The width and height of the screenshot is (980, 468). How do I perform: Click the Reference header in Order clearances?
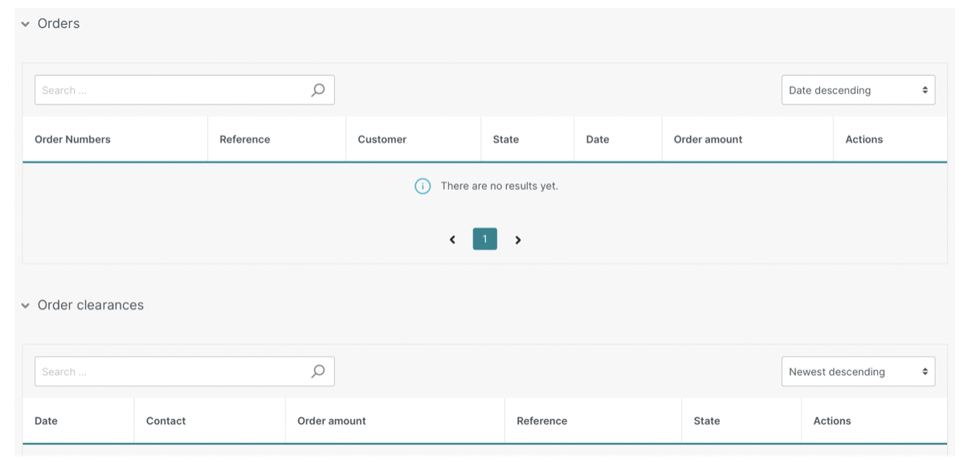(x=542, y=421)
